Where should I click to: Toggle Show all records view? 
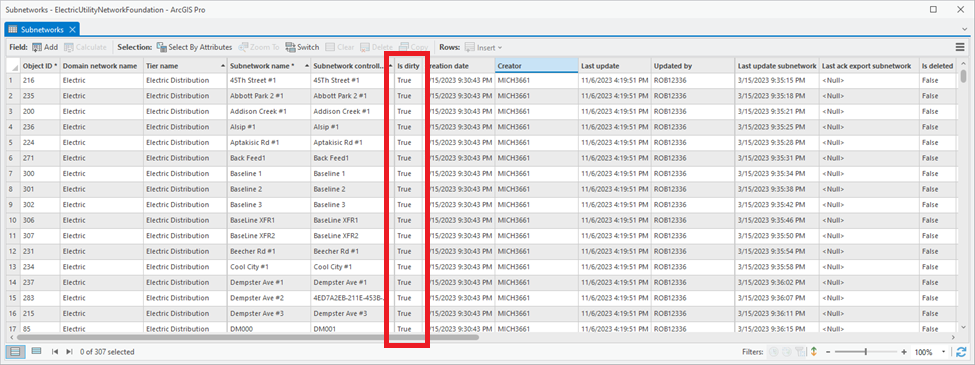[x=15, y=351]
